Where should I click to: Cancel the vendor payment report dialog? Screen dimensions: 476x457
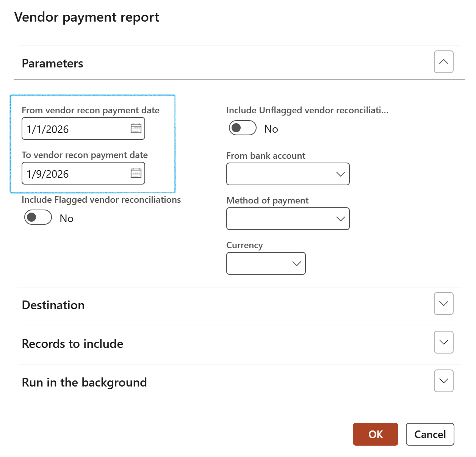(x=430, y=434)
